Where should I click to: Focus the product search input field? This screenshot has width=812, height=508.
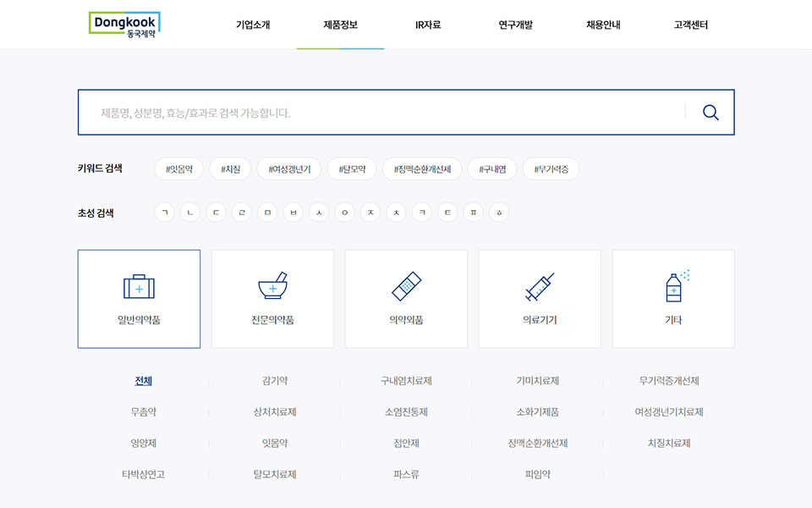[381, 113]
